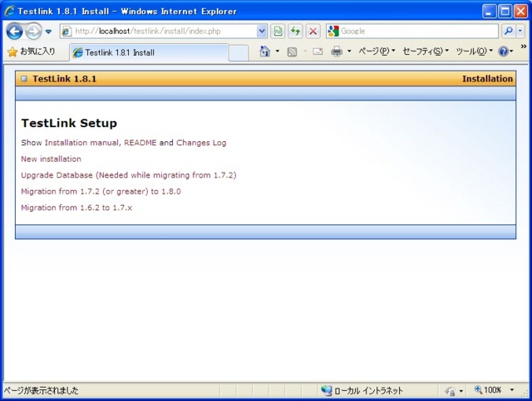Open the README link
532x401 pixels.
pyautogui.click(x=140, y=143)
